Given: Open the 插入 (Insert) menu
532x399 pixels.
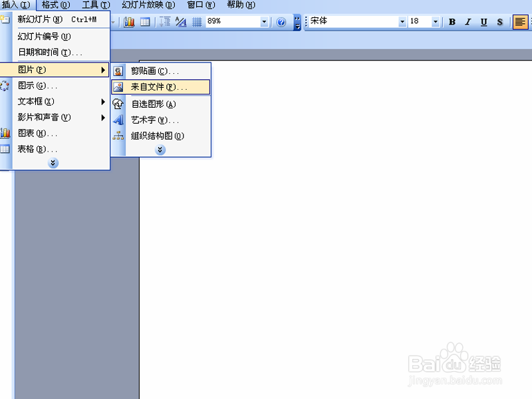Looking at the screenshot, I should coord(16,5).
